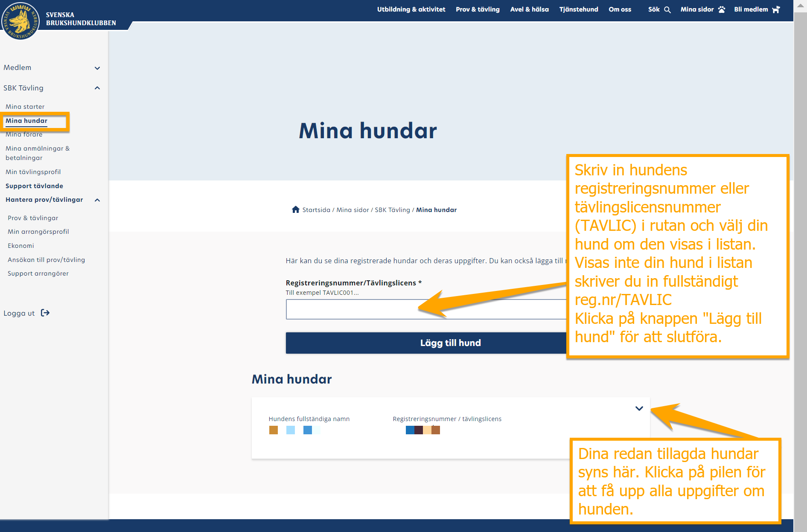This screenshot has height=532, width=807.
Task: Open the Utbildning & aktivitet menu
Action: pos(411,9)
